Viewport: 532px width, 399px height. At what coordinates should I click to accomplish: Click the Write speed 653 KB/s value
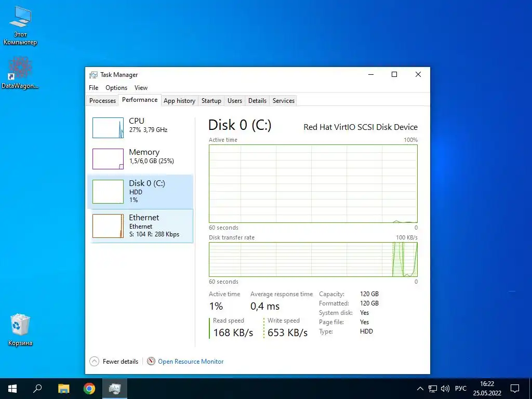(288, 332)
